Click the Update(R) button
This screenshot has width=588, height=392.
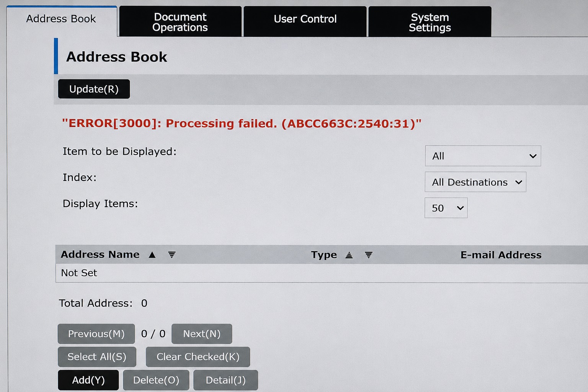pos(94,89)
